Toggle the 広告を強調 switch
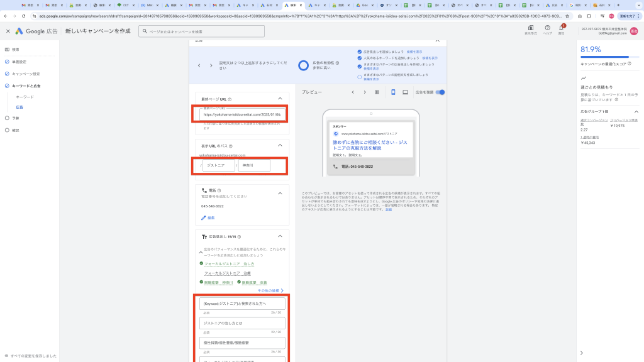This screenshot has height=362, width=644. (x=440, y=92)
